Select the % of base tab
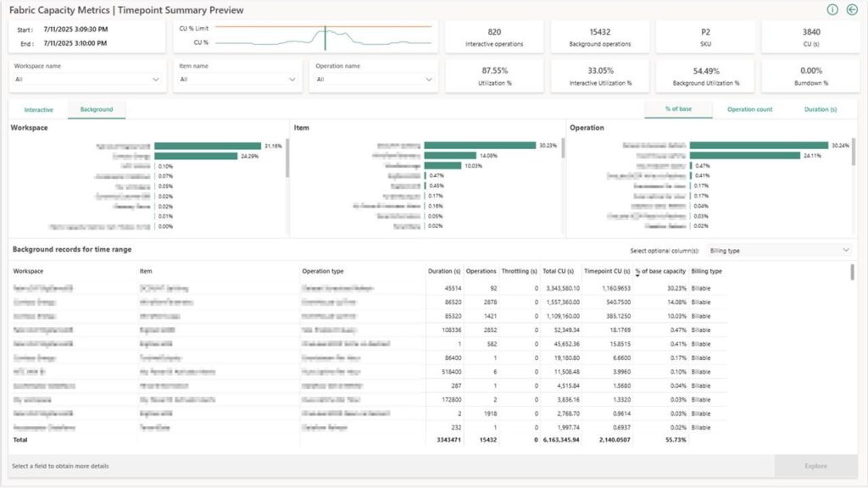 point(678,109)
